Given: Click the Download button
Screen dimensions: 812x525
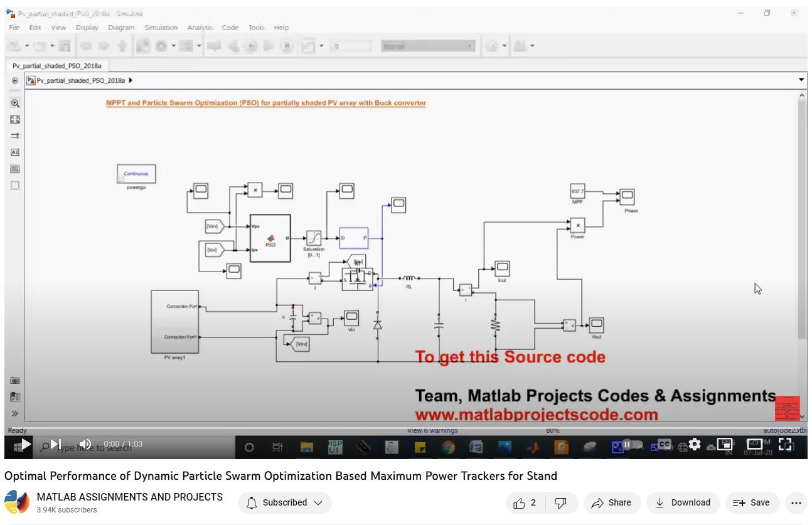Looking at the screenshot, I should click(x=683, y=503).
